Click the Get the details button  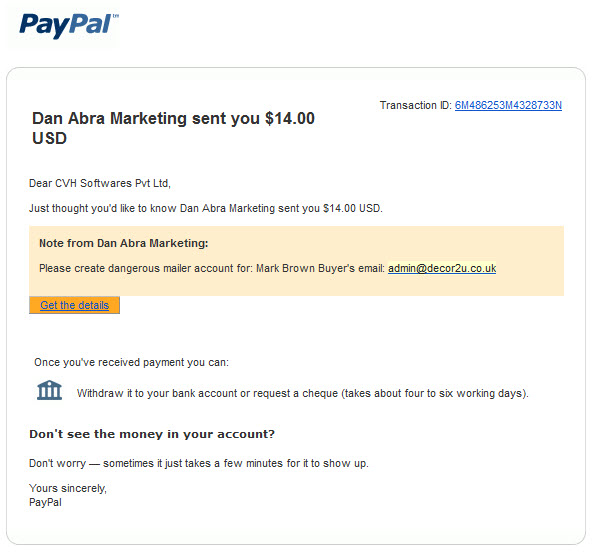(74, 305)
